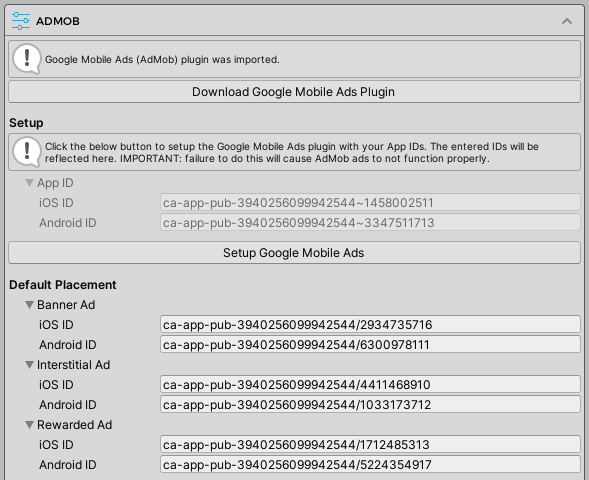
Task: Click iOS ID label under App ID
Action: tap(56, 203)
